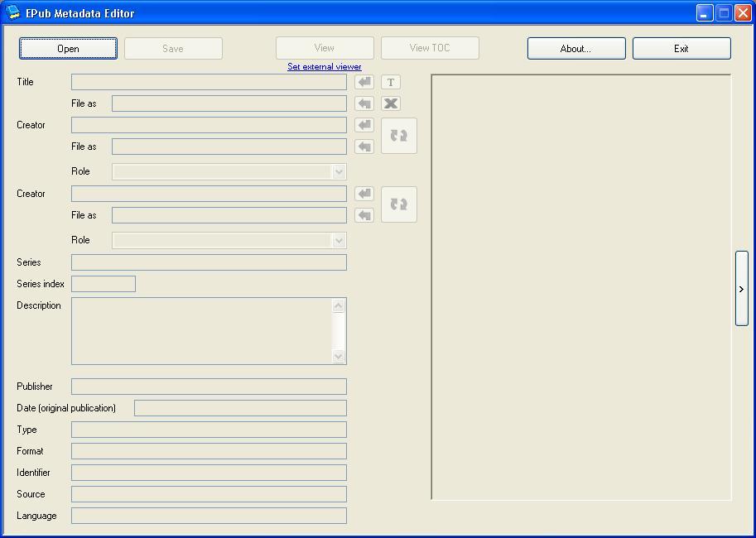
Task: Click inside the Series index field
Action: [x=102, y=283]
